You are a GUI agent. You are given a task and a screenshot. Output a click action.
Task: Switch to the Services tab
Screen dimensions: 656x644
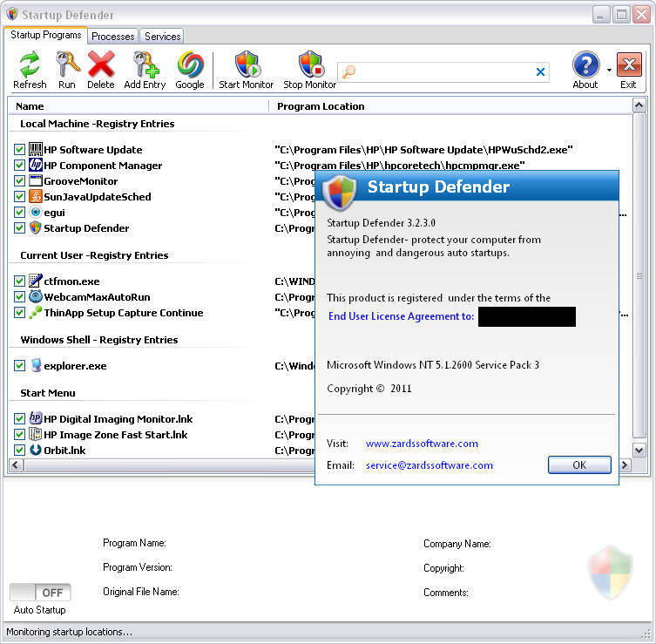[162, 37]
